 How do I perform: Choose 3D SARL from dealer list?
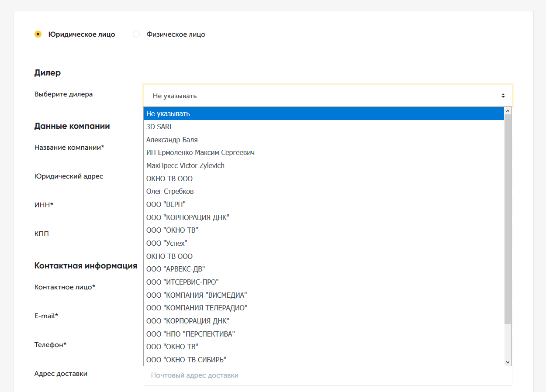click(160, 127)
